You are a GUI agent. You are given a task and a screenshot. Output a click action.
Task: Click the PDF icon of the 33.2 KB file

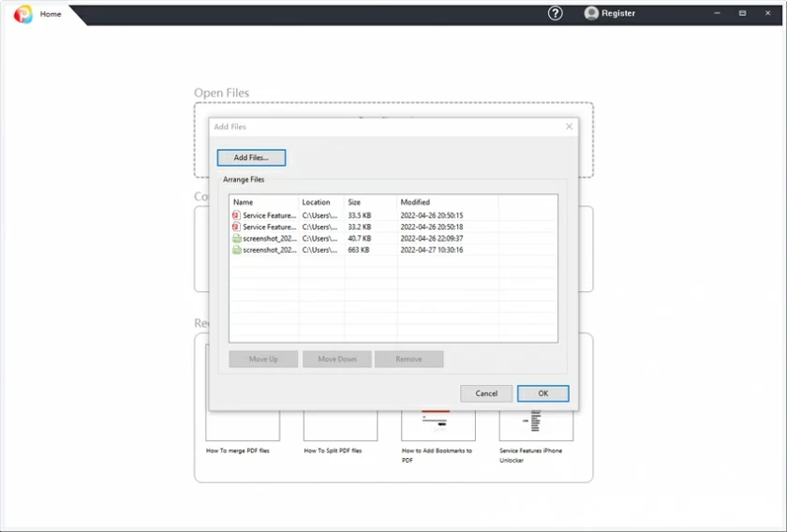(236, 227)
